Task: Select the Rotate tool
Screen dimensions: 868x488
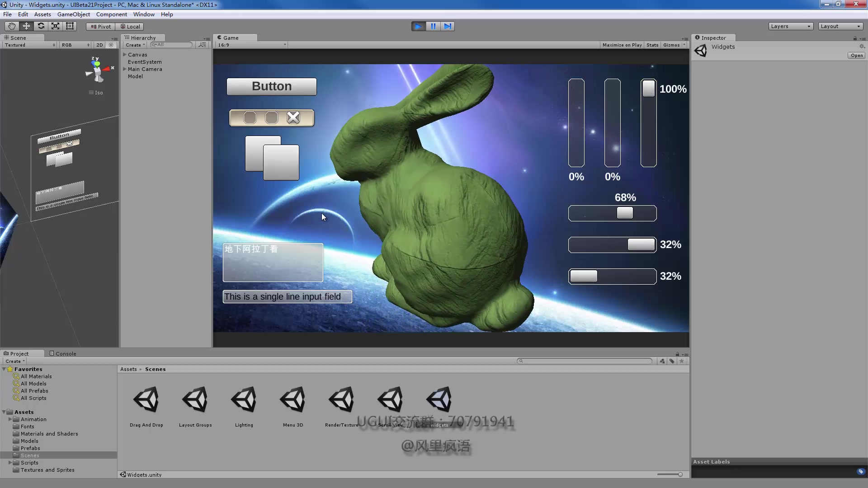Action: click(41, 26)
